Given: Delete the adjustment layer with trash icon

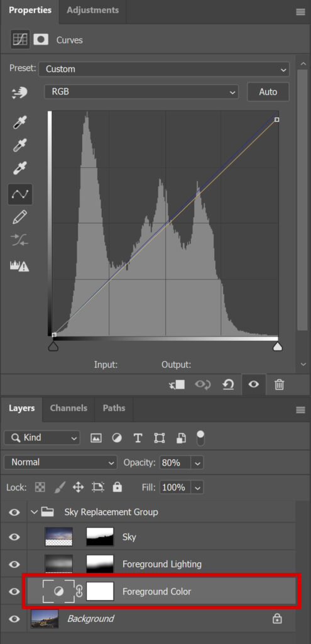Looking at the screenshot, I should click(280, 385).
